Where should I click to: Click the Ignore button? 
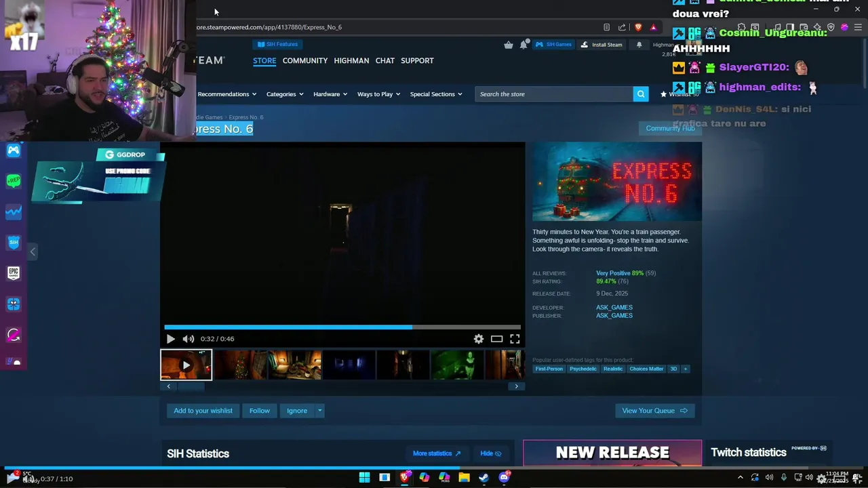pos(297,411)
